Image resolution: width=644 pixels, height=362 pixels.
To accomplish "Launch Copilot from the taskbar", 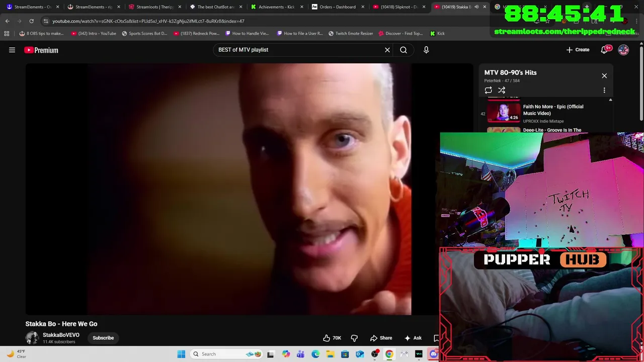I will click(286, 354).
